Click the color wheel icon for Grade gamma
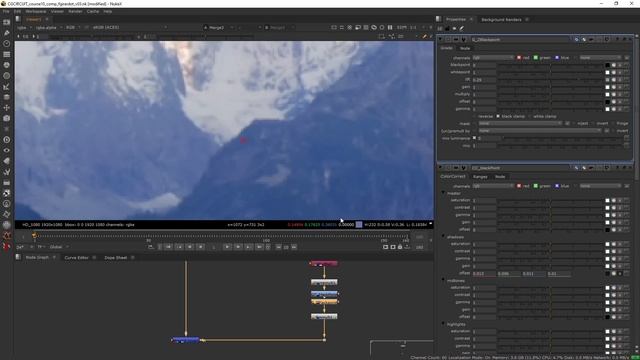 [613, 109]
